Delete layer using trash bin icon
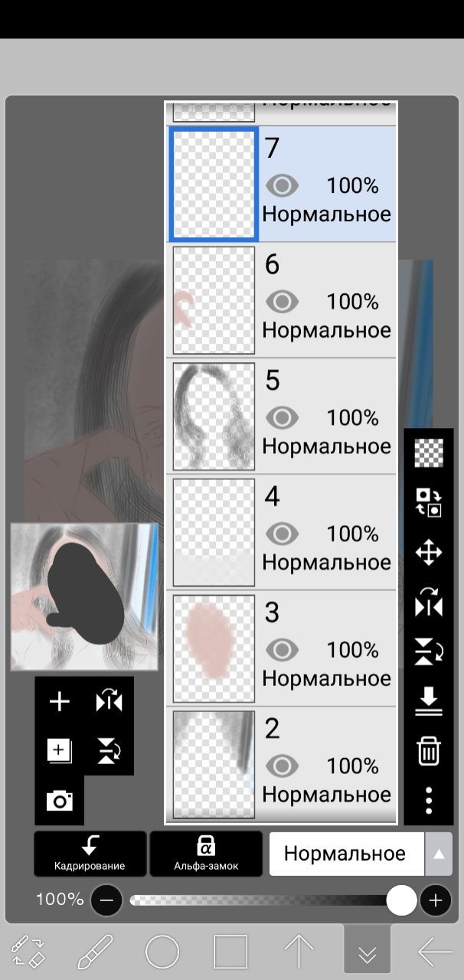The image size is (464, 980). 429,751
